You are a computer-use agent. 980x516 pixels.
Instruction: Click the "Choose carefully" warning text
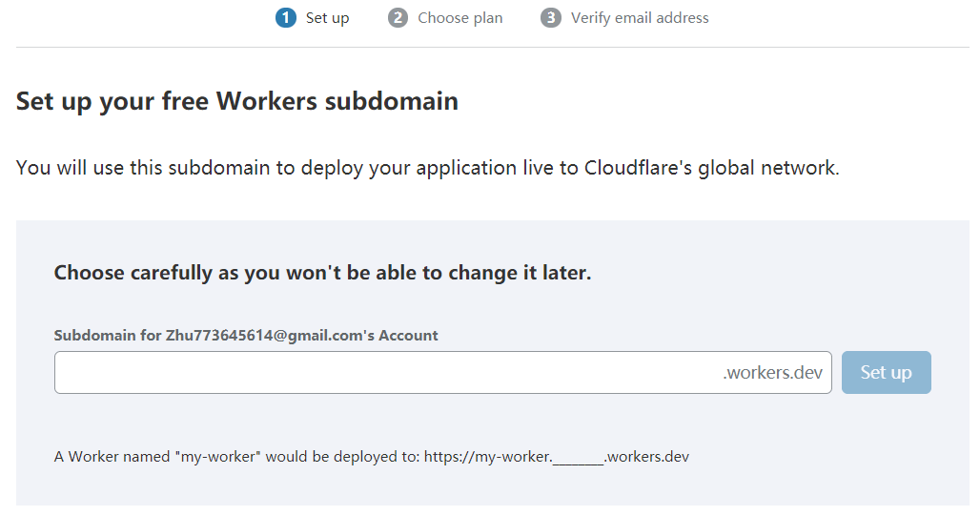322,273
